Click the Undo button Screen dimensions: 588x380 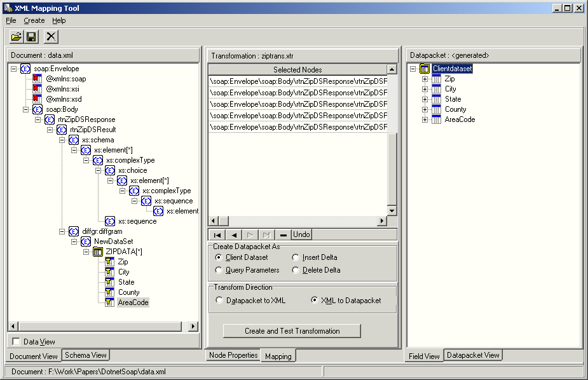pos(301,234)
